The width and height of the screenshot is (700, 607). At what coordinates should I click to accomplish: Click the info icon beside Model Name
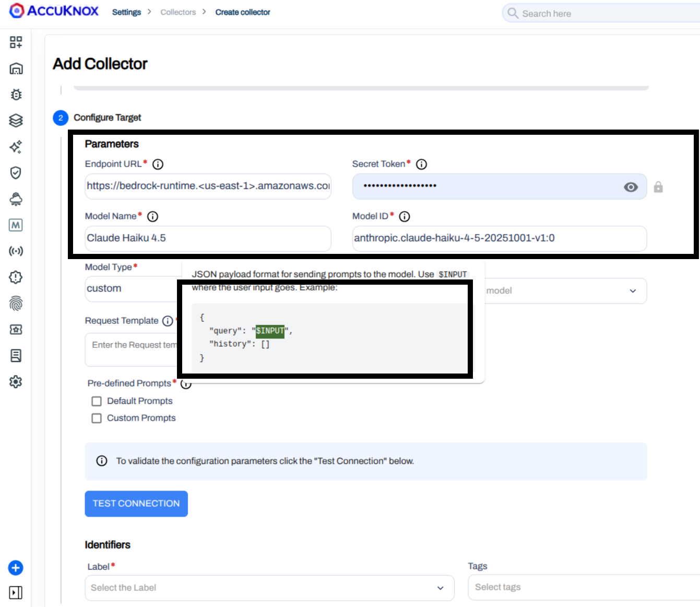click(x=152, y=217)
